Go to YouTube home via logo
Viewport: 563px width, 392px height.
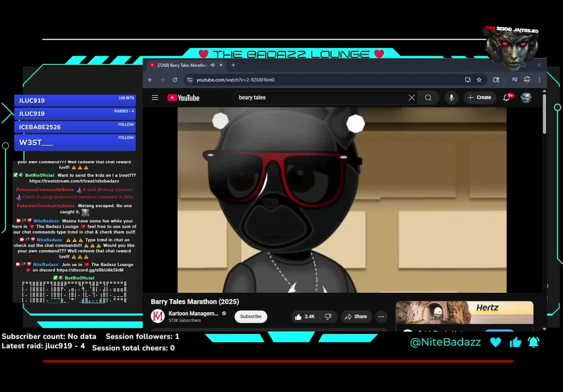(x=183, y=97)
